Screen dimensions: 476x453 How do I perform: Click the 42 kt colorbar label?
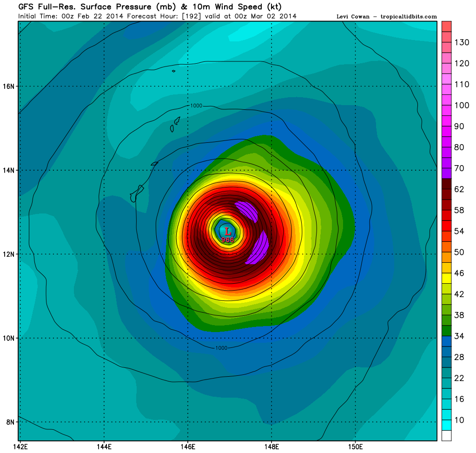click(459, 294)
